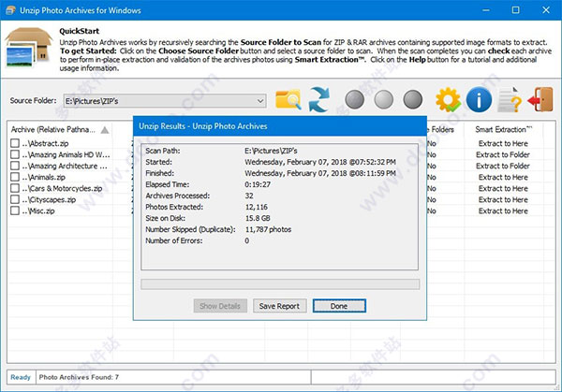Click the Photos Extracted value 12,116
The width and height of the screenshot is (562, 392).
[257, 207]
